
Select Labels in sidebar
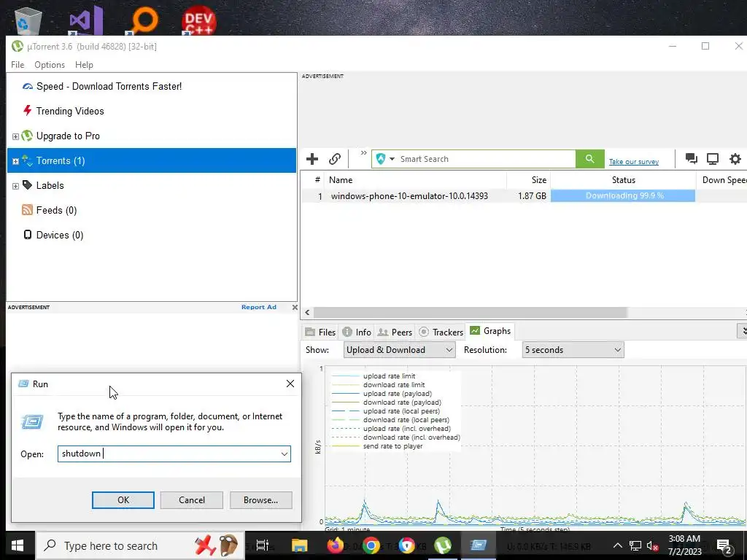50,185
